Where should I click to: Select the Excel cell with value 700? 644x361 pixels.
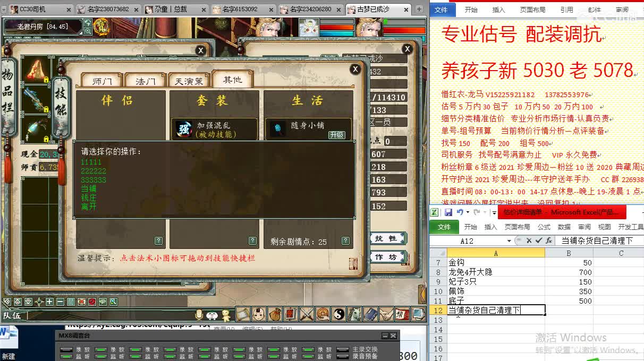569,272
